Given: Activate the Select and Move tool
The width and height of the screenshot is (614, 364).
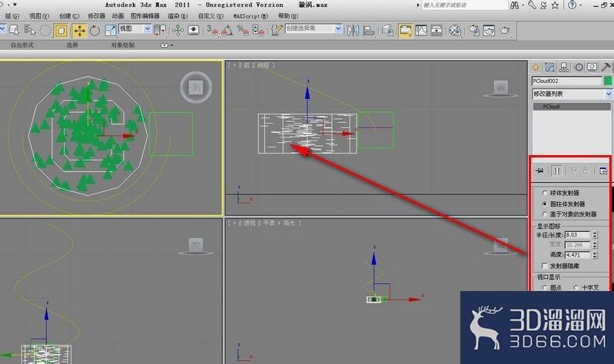Looking at the screenshot, I should (79, 30).
